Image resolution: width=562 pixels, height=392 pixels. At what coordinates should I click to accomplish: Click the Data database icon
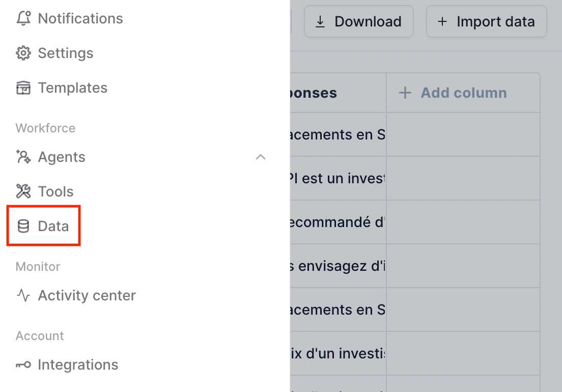pos(23,226)
